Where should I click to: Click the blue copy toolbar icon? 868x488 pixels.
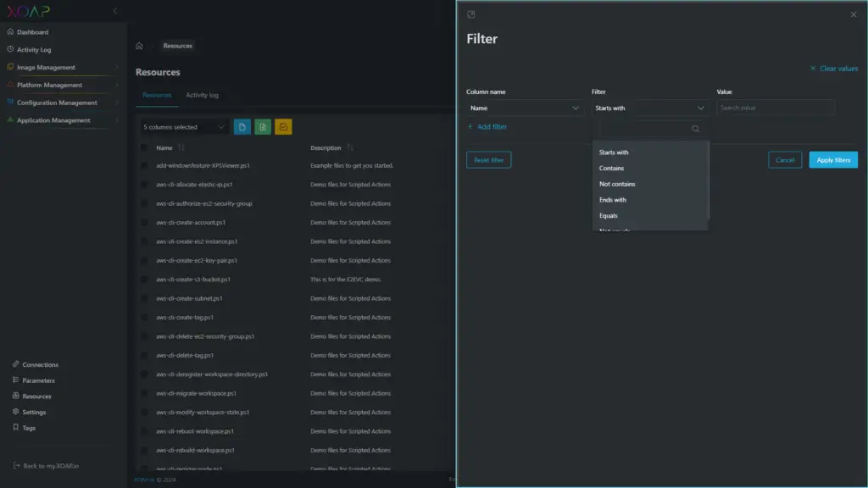(242, 127)
